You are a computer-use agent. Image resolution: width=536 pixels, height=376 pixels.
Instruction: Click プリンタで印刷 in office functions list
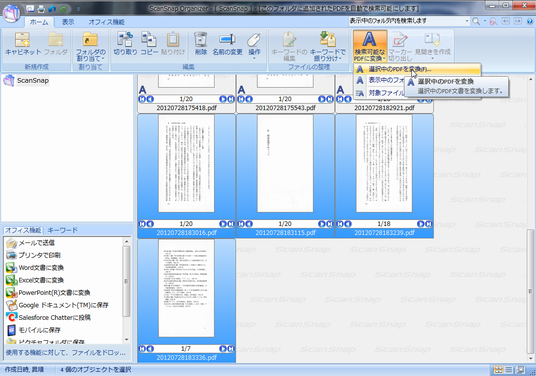pyautogui.click(x=39, y=255)
